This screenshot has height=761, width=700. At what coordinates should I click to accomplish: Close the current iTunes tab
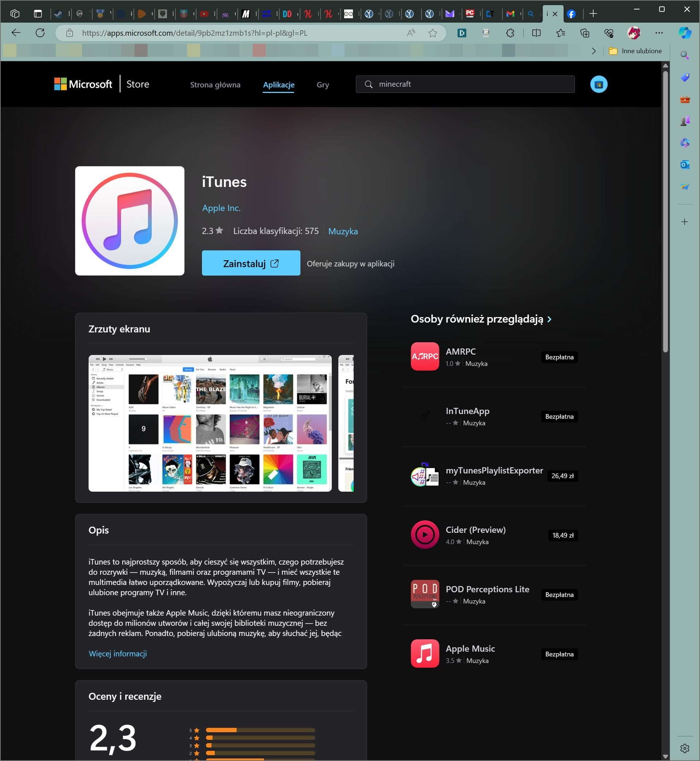(x=555, y=14)
